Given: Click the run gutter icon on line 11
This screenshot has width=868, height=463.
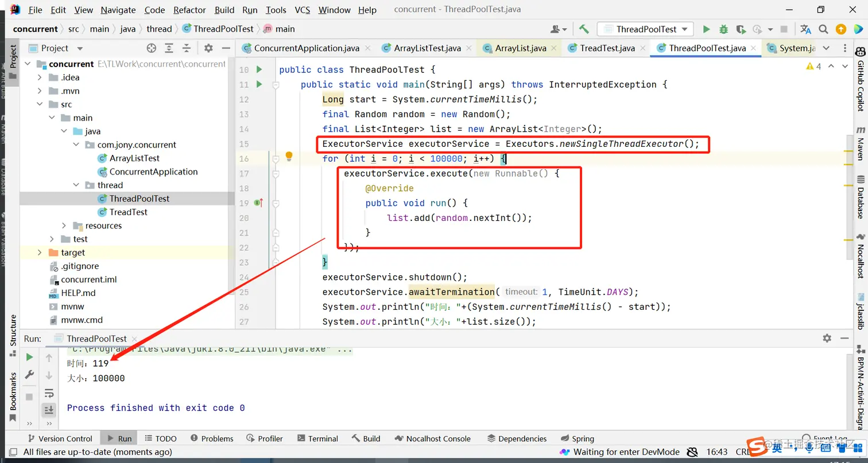Looking at the screenshot, I should (x=259, y=84).
